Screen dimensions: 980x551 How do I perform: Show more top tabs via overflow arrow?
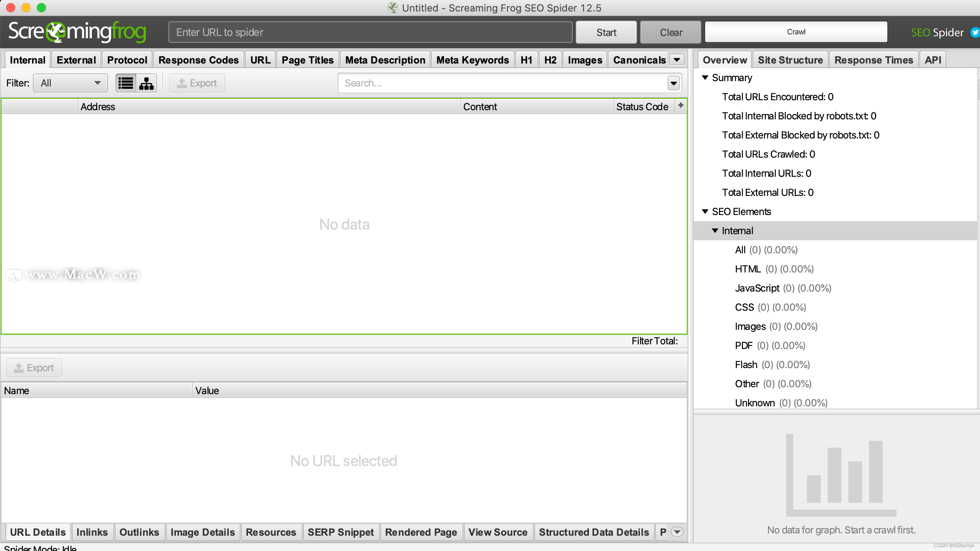(x=677, y=60)
